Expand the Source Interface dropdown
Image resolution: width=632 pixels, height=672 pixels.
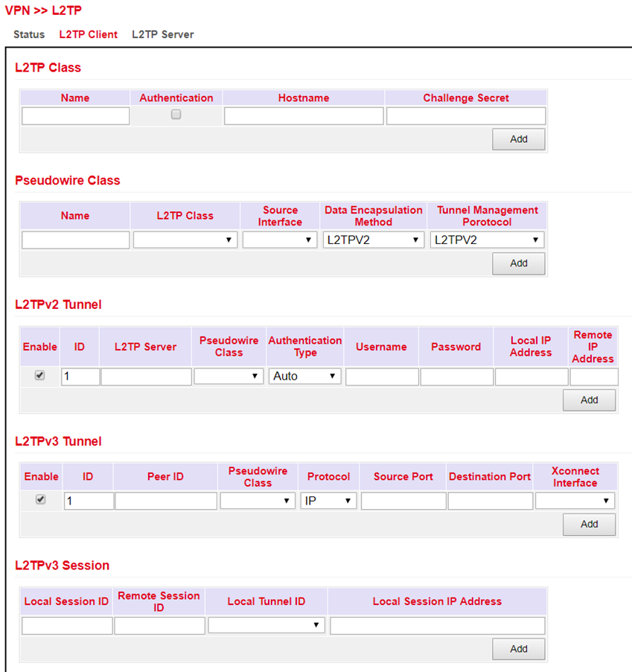(280, 240)
